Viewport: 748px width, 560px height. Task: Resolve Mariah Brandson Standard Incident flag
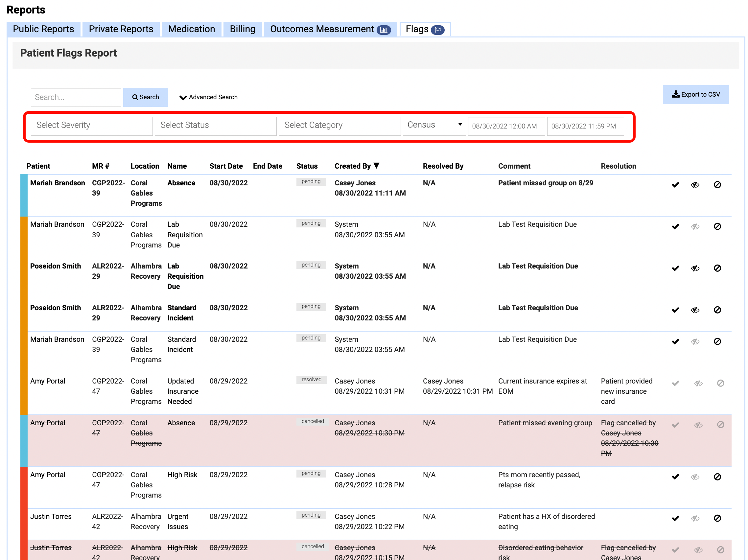pos(675,341)
